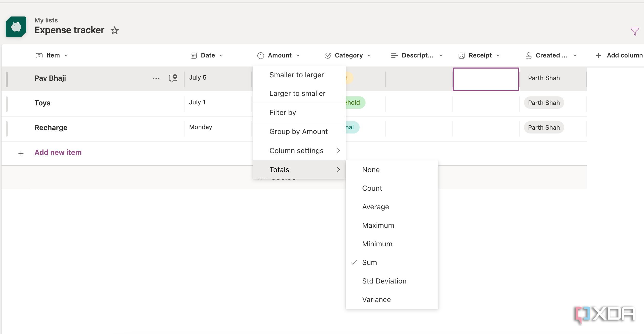Click the Expense tracker title
This screenshot has height=334, width=644.
pos(70,30)
